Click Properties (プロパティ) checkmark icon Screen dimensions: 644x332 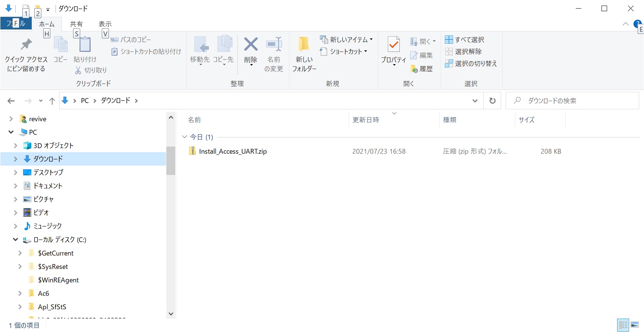tap(394, 44)
